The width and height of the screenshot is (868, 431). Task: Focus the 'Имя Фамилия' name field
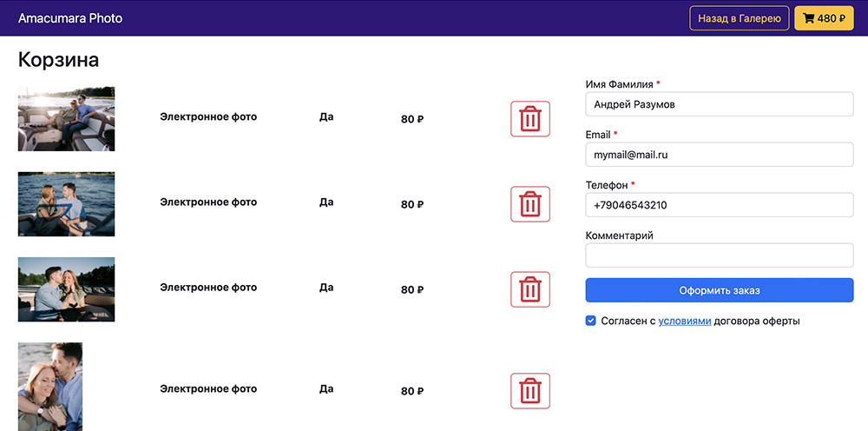coord(719,104)
